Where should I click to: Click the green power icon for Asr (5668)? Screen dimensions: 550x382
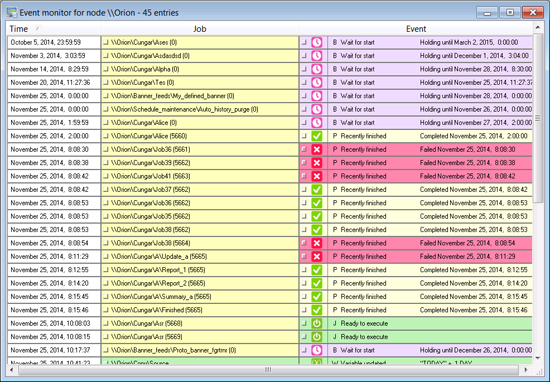pyautogui.click(x=317, y=323)
